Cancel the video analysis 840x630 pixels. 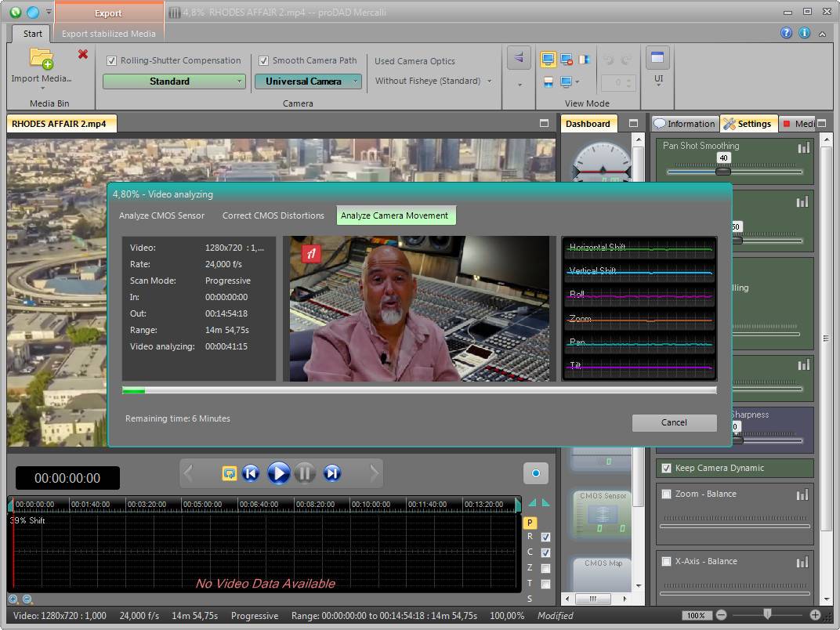coord(674,422)
